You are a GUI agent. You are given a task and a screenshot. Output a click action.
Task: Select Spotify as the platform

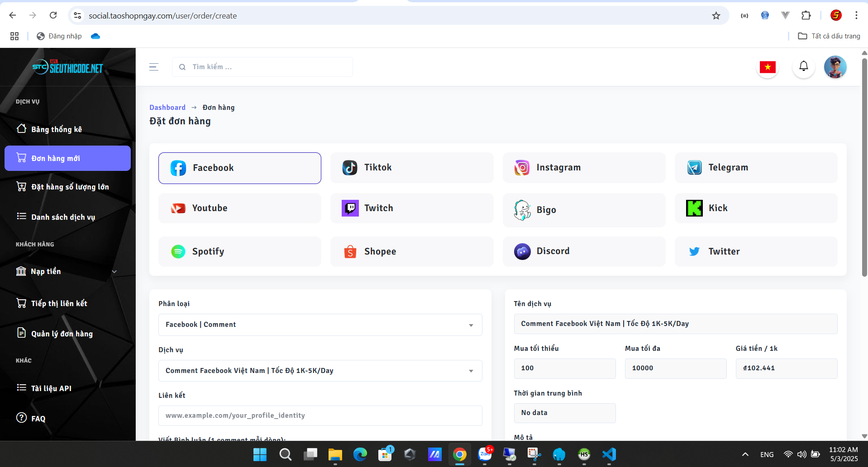click(x=239, y=251)
